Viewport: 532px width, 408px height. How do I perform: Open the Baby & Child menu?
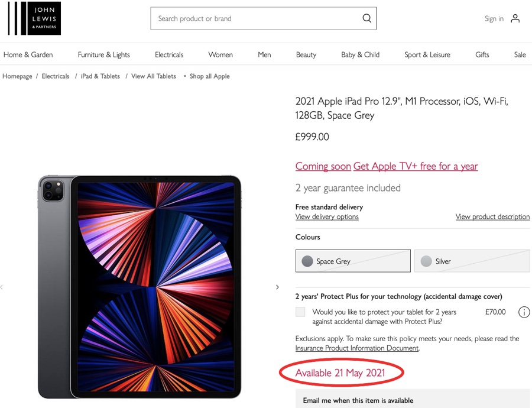[360, 54]
